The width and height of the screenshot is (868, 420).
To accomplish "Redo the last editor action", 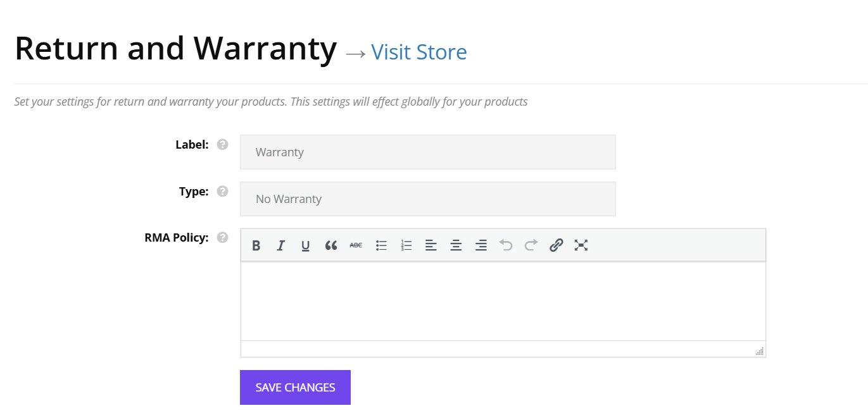I will [531, 245].
